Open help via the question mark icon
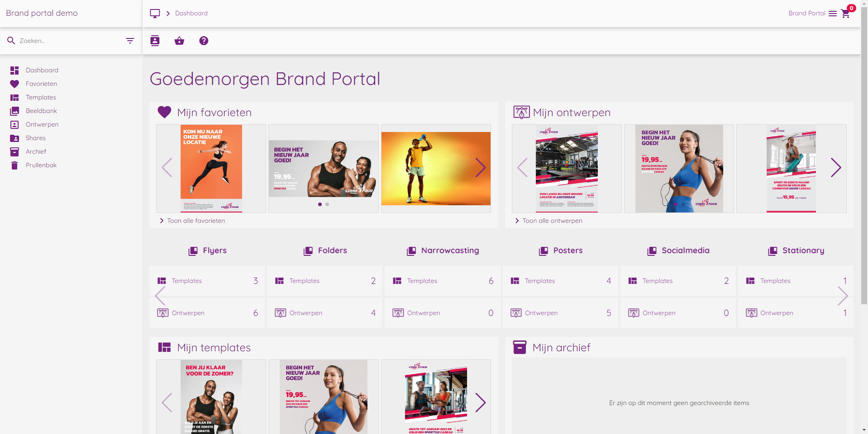Image resolution: width=868 pixels, height=434 pixels. 204,41
